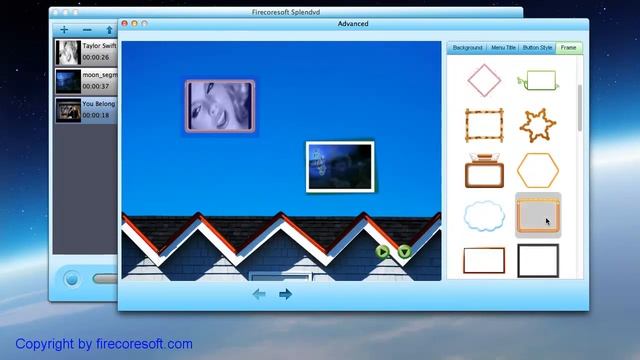The image size is (640, 360).
Task: Open the Button Style tab
Action: (x=537, y=48)
